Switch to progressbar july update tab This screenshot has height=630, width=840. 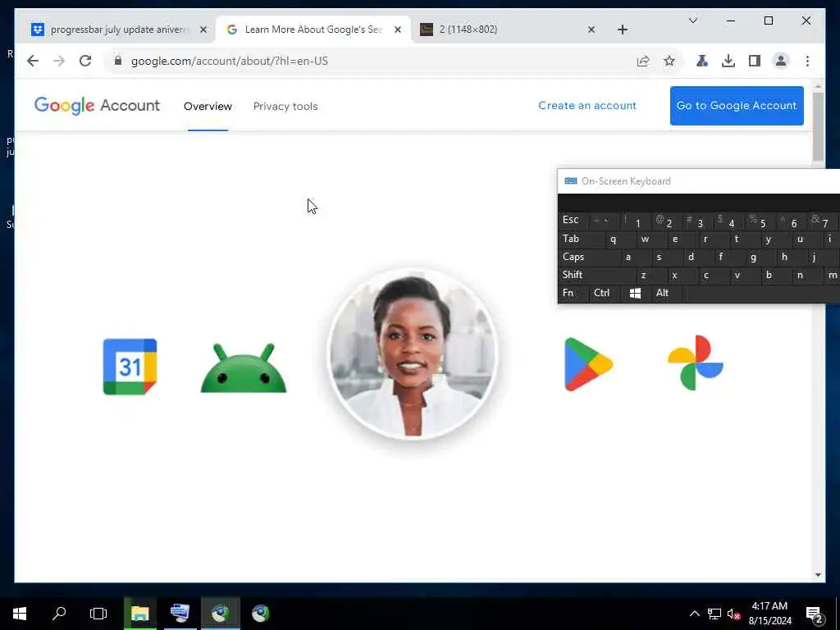(115, 30)
